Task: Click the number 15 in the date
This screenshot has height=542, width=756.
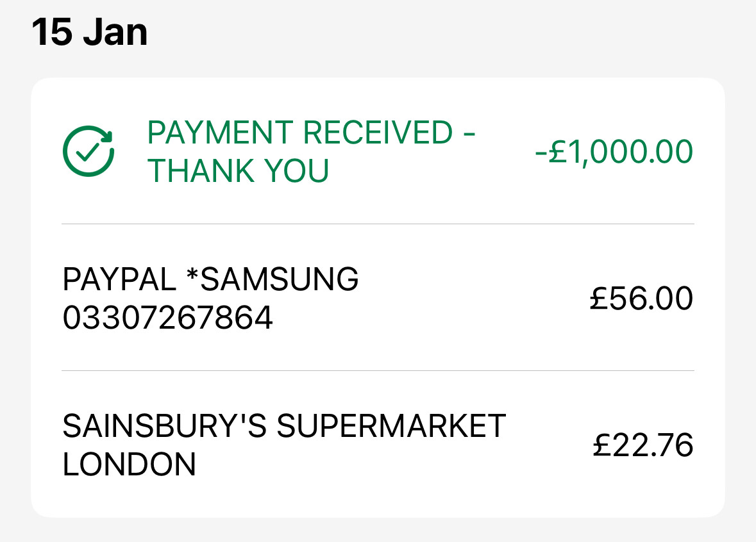Action: pos(52,32)
